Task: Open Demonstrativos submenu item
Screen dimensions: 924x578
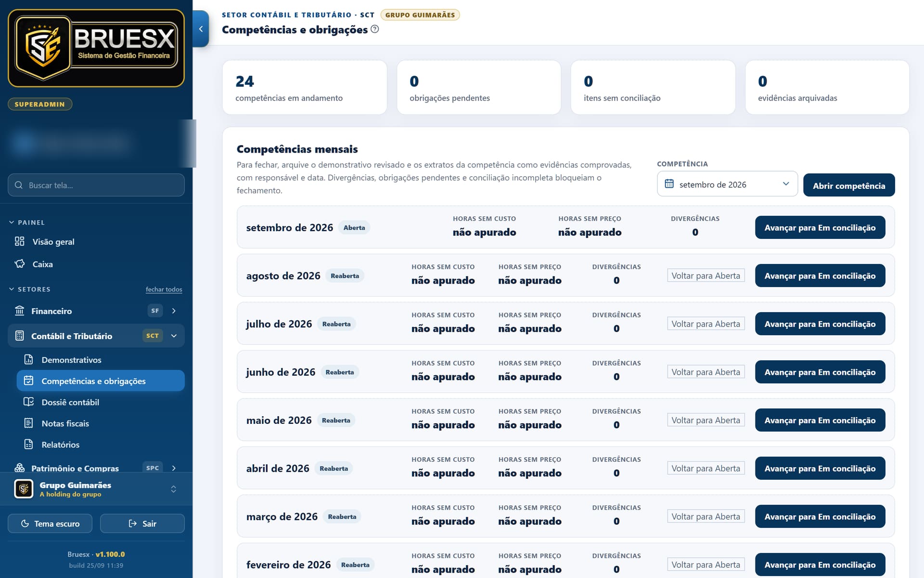Action: [x=101, y=360]
